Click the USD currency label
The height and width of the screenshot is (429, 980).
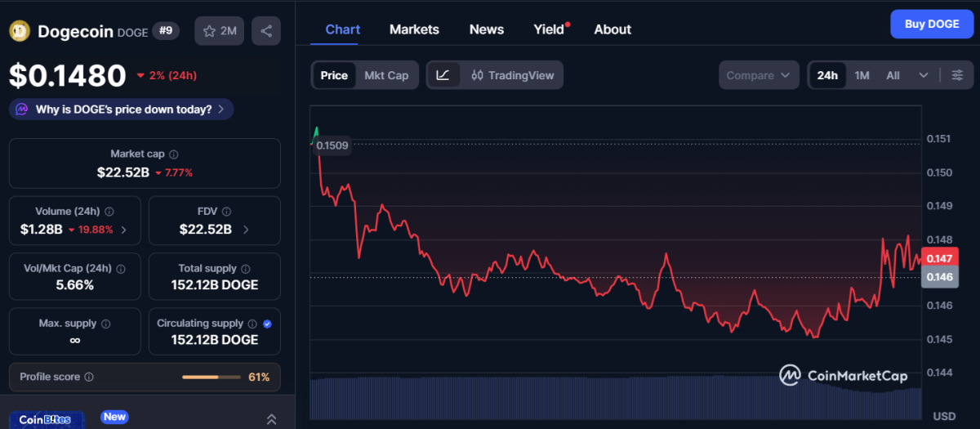point(944,416)
